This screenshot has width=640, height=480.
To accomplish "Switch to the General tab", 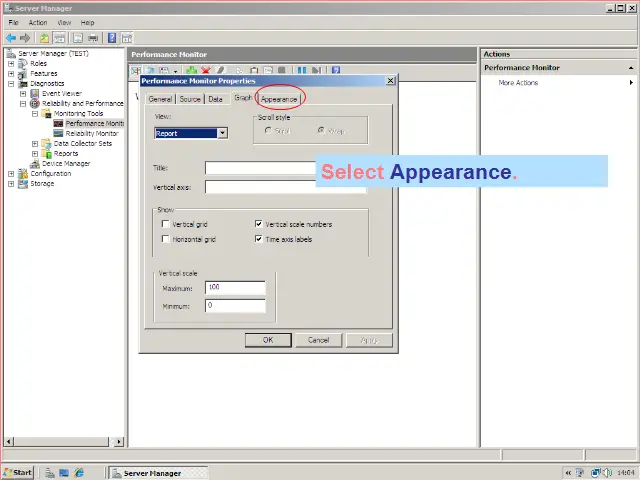I will click(x=160, y=99).
